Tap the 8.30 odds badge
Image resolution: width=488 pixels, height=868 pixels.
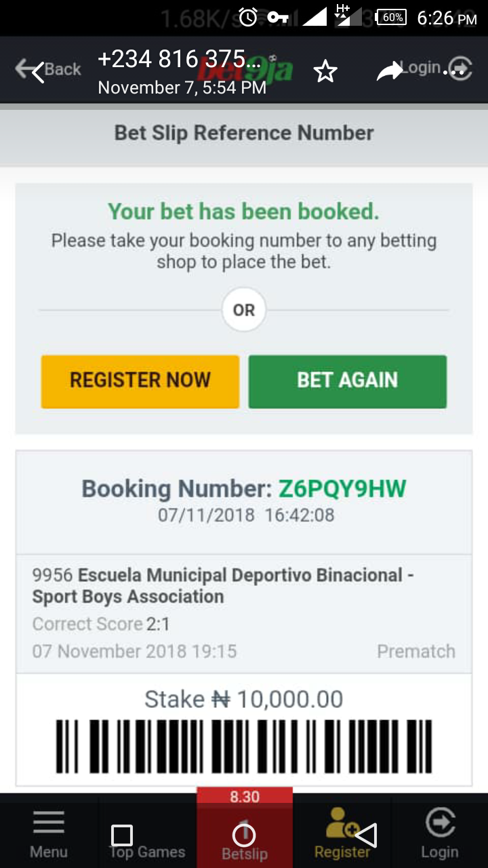click(244, 797)
